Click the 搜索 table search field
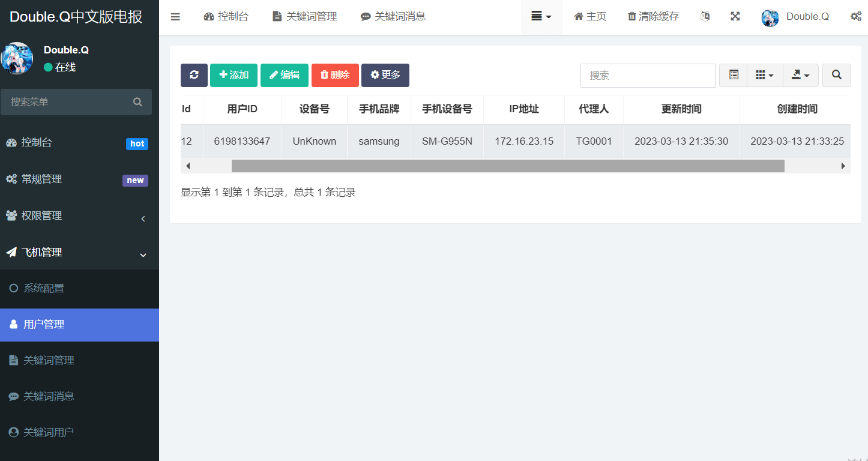 click(648, 75)
